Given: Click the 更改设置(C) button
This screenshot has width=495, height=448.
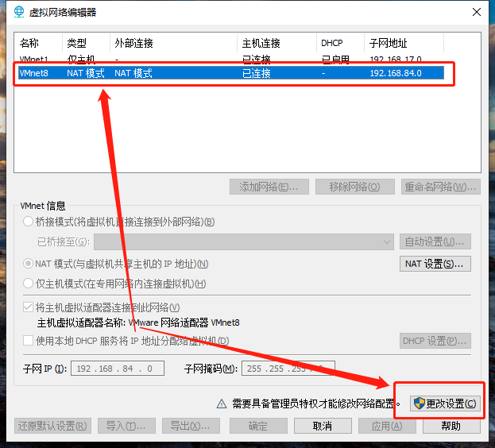Looking at the screenshot, I should [445, 404].
